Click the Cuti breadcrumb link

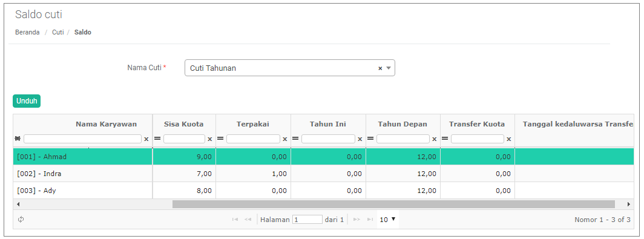58,32
